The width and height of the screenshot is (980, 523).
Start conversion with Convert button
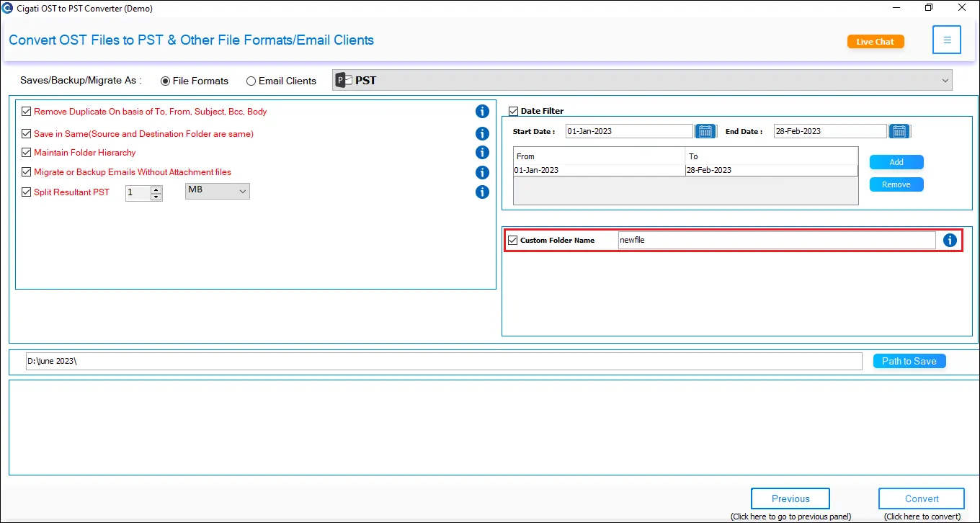click(x=922, y=499)
